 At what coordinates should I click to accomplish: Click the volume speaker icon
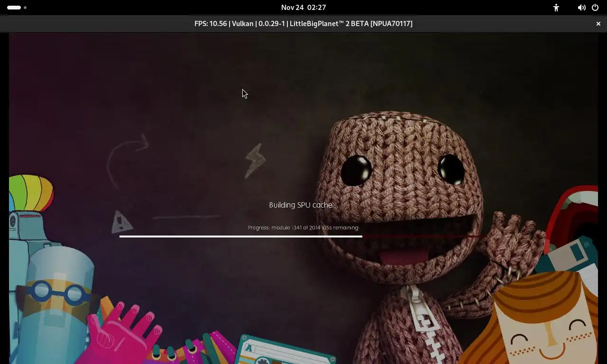581,8
